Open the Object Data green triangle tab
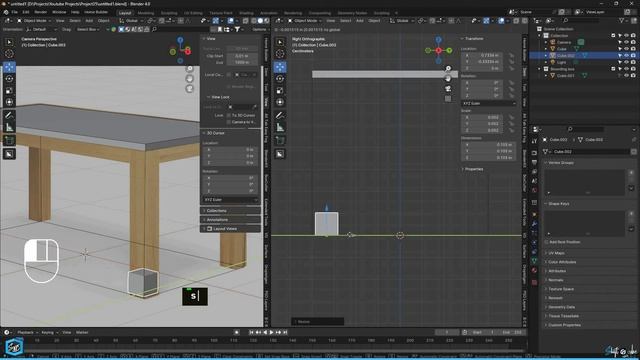 [534, 260]
